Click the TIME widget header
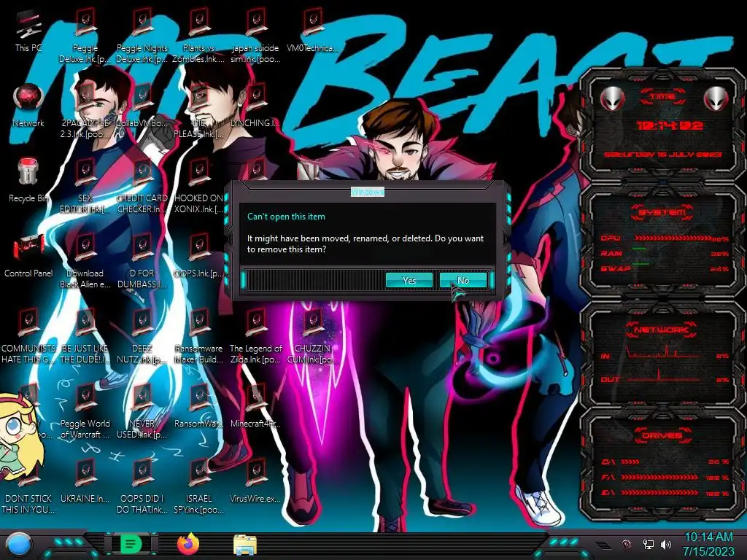 [x=662, y=97]
